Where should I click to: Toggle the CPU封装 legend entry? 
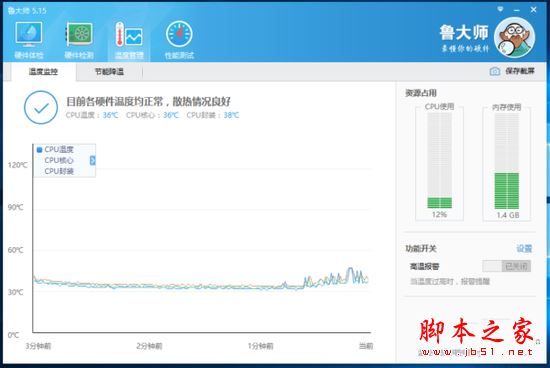[x=59, y=171]
